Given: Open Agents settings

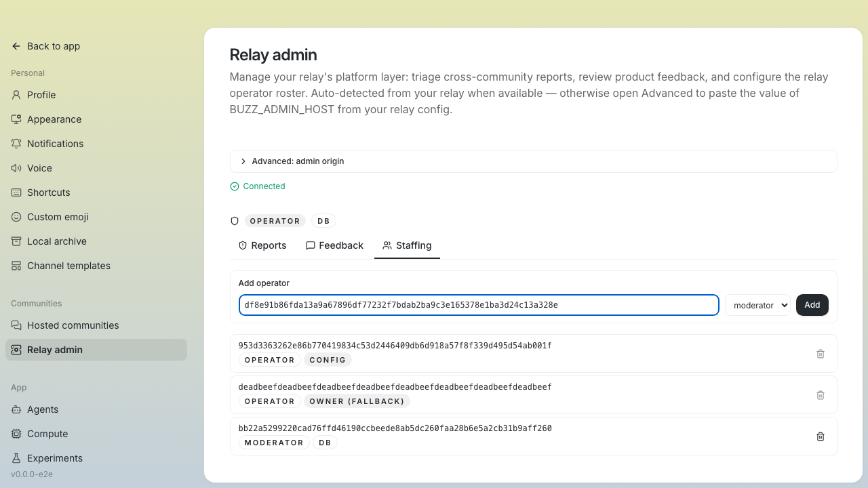Looking at the screenshot, I should (x=96, y=409).
